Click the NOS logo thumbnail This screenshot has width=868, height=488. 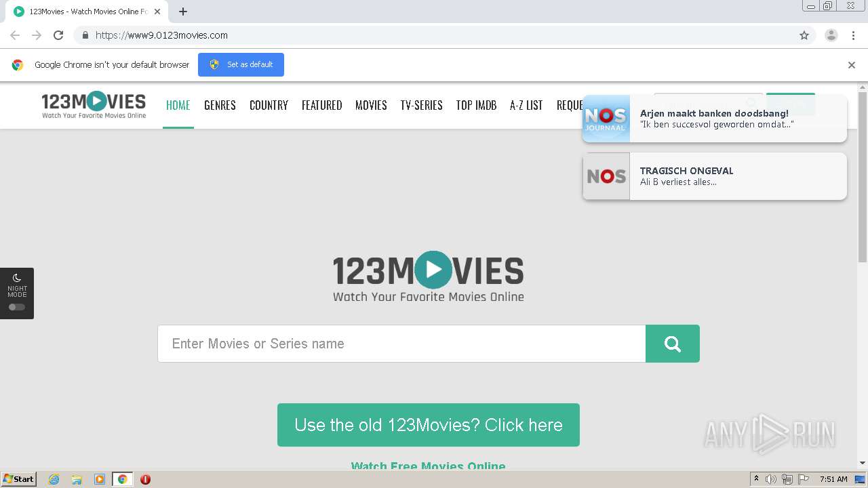pos(606,176)
